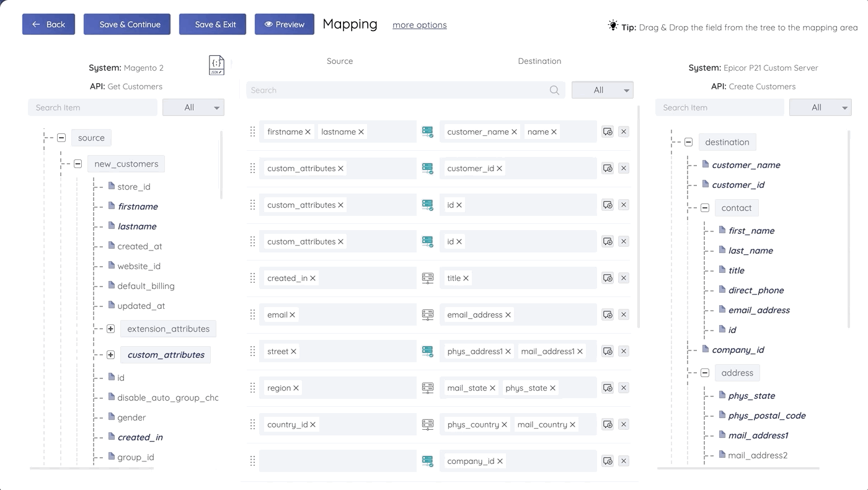Open the JSON file icon near Magento 2
868x490 pixels.
[216, 65]
